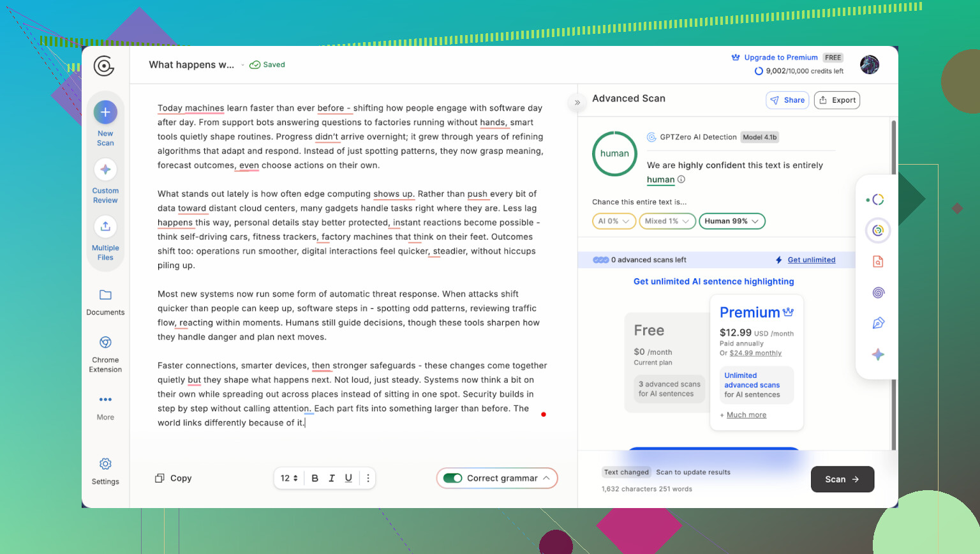Image resolution: width=980 pixels, height=554 pixels.
Task: Open the Documents folder
Action: tap(105, 296)
